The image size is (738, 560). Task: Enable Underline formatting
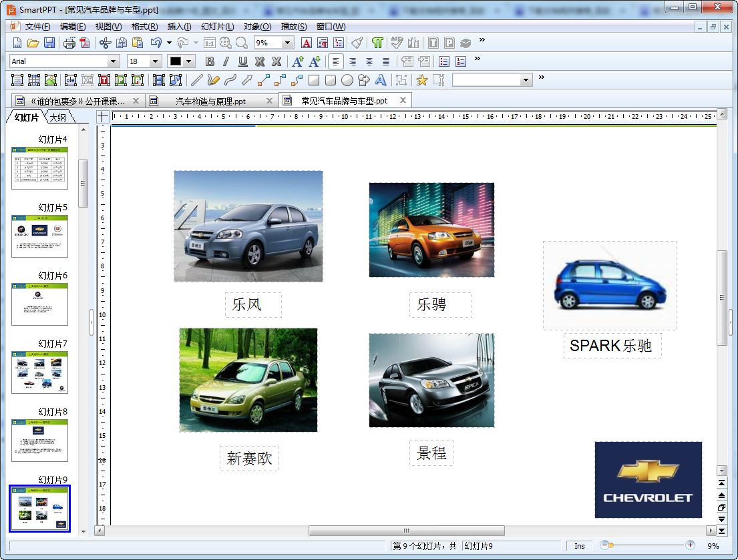[x=243, y=61]
